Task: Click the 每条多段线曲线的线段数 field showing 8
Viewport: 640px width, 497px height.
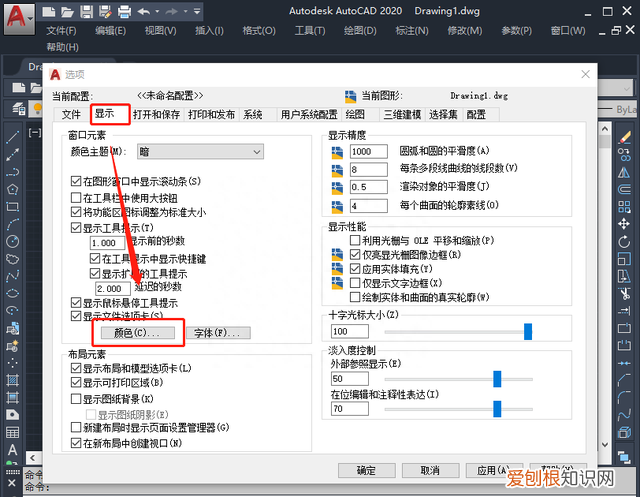Action: 369,169
